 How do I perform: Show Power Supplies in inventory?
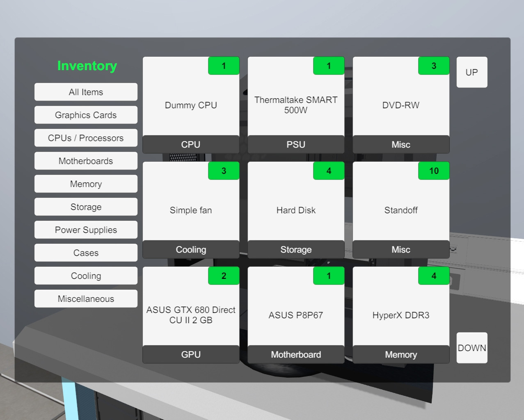pyautogui.click(x=86, y=230)
